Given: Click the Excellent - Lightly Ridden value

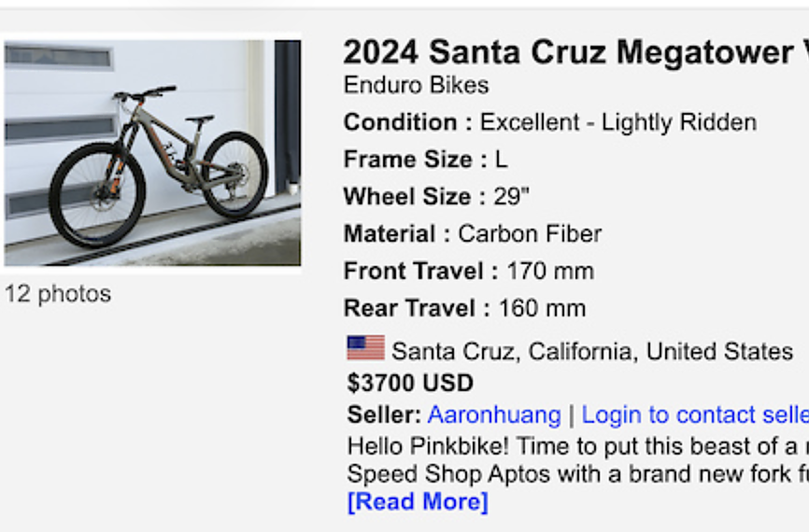Looking at the screenshot, I should tap(617, 122).
